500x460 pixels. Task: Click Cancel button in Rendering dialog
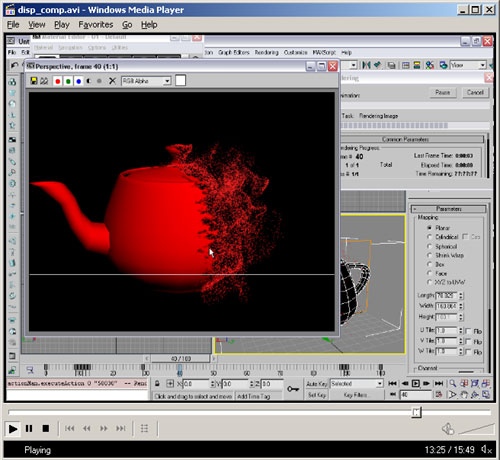click(475, 92)
